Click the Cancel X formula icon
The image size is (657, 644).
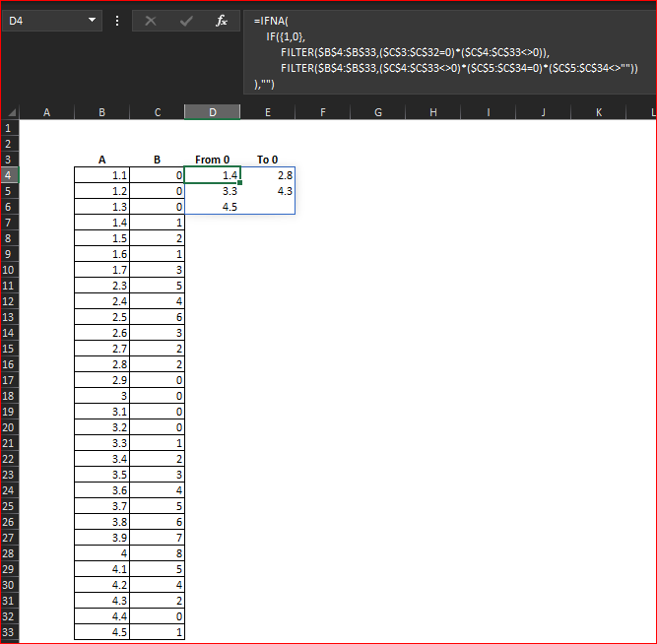tap(151, 21)
